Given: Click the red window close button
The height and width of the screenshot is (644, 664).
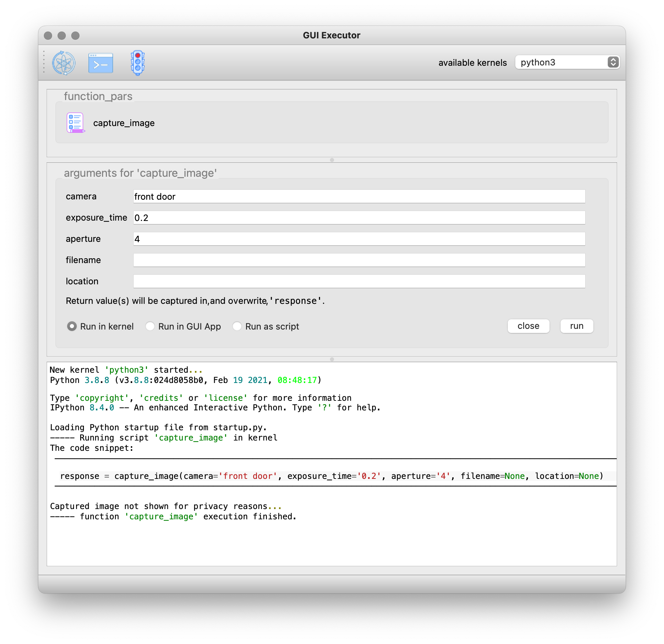Looking at the screenshot, I should pos(48,36).
